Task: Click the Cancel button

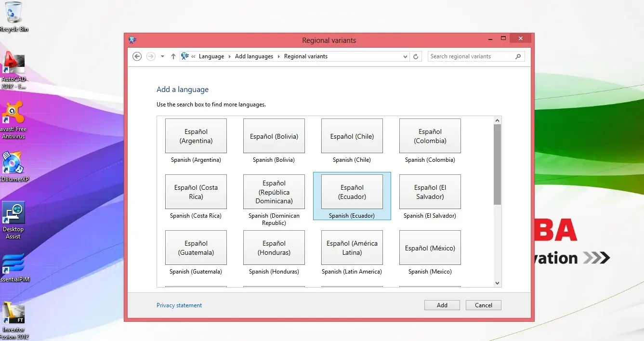Action: pyautogui.click(x=484, y=305)
